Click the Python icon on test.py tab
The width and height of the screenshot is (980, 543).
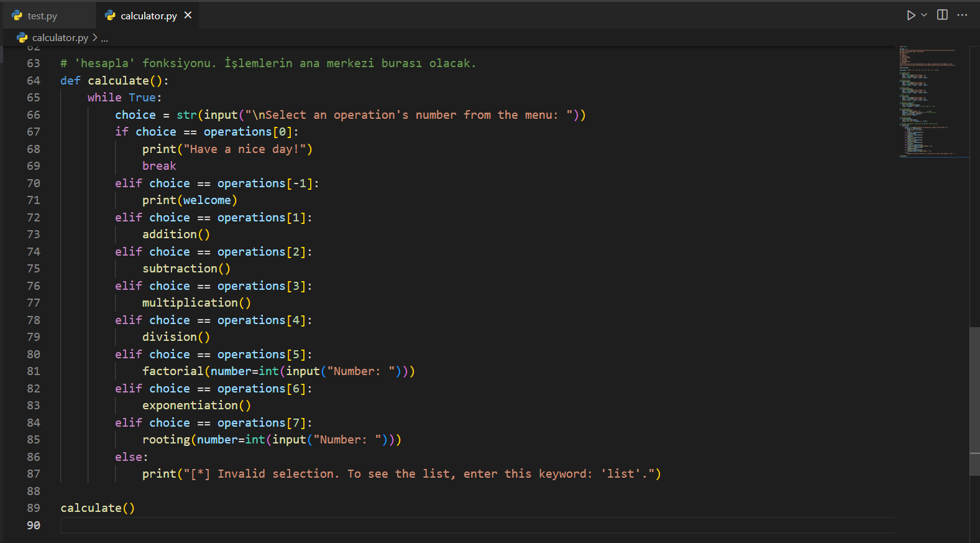(x=17, y=16)
